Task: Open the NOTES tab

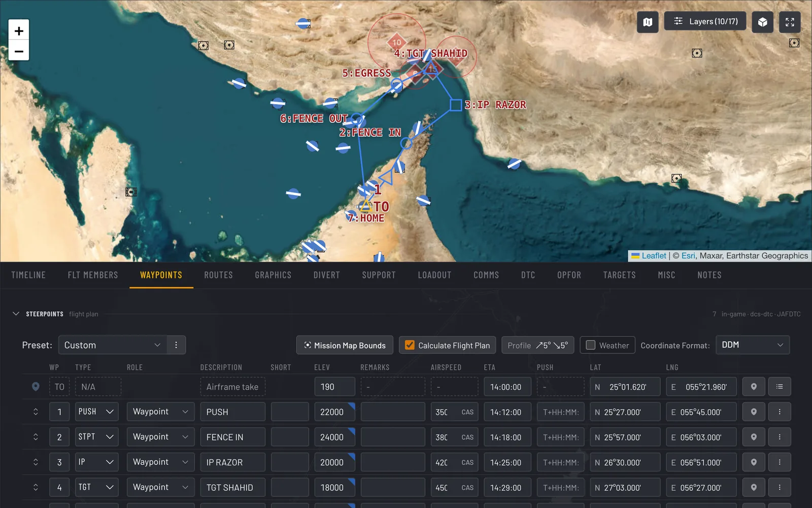Action: tap(709, 275)
